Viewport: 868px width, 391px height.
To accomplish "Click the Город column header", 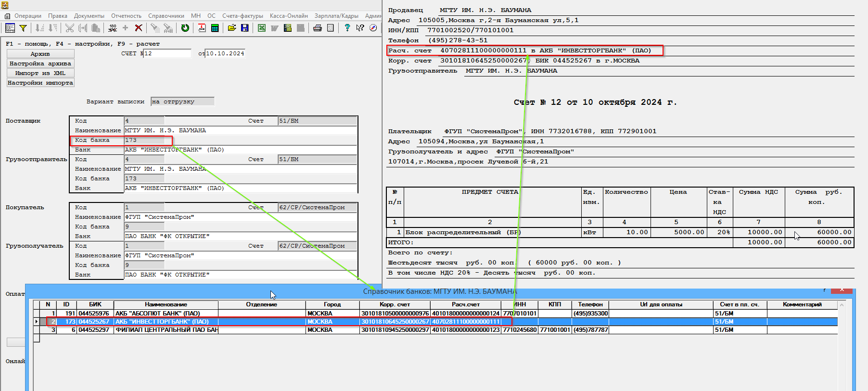I will [x=332, y=304].
